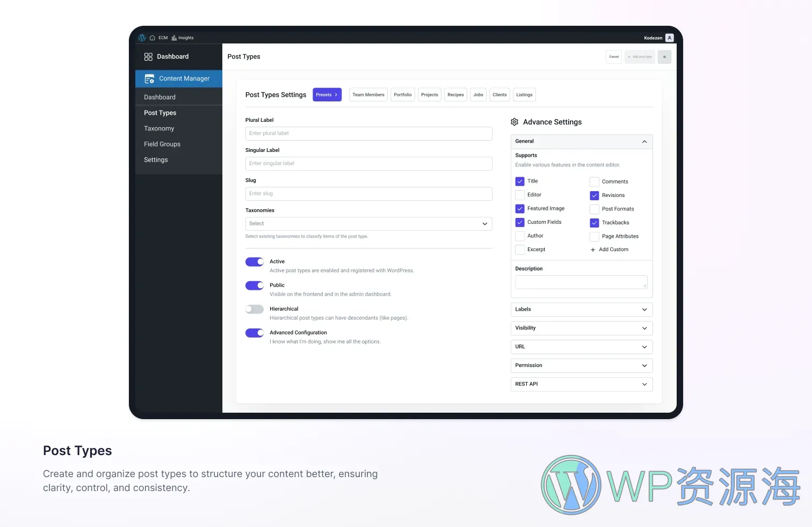Select the Content Manager sidebar icon
Image resolution: width=812 pixels, height=527 pixels.
pos(149,78)
